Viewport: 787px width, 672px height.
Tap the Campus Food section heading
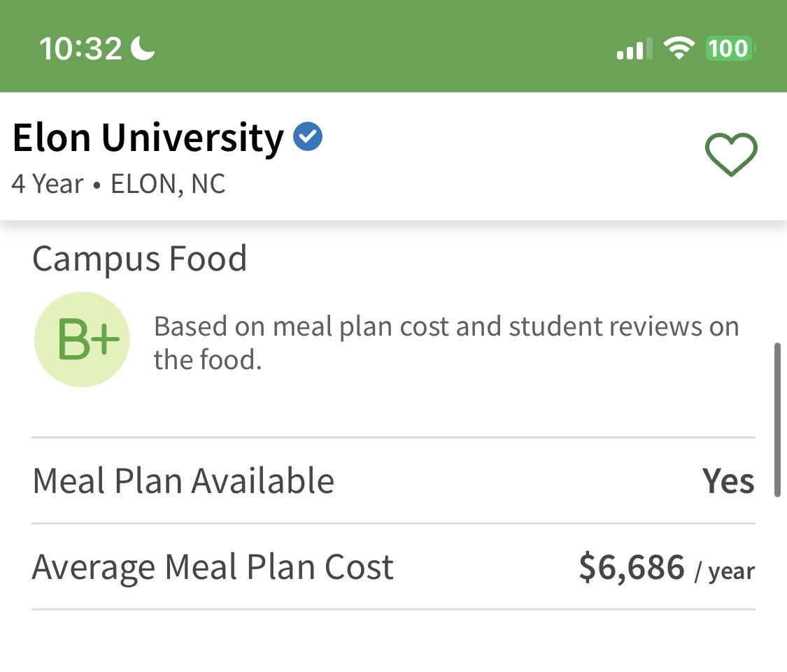[x=139, y=259]
